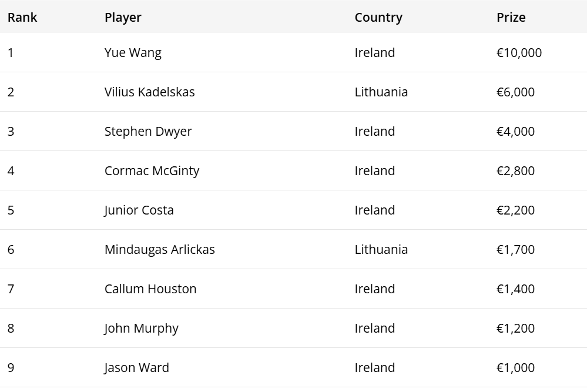The height and width of the screenshot is (392, 587).
Task: Click the €2,800 prize amount
Action: tap(515, 171)
